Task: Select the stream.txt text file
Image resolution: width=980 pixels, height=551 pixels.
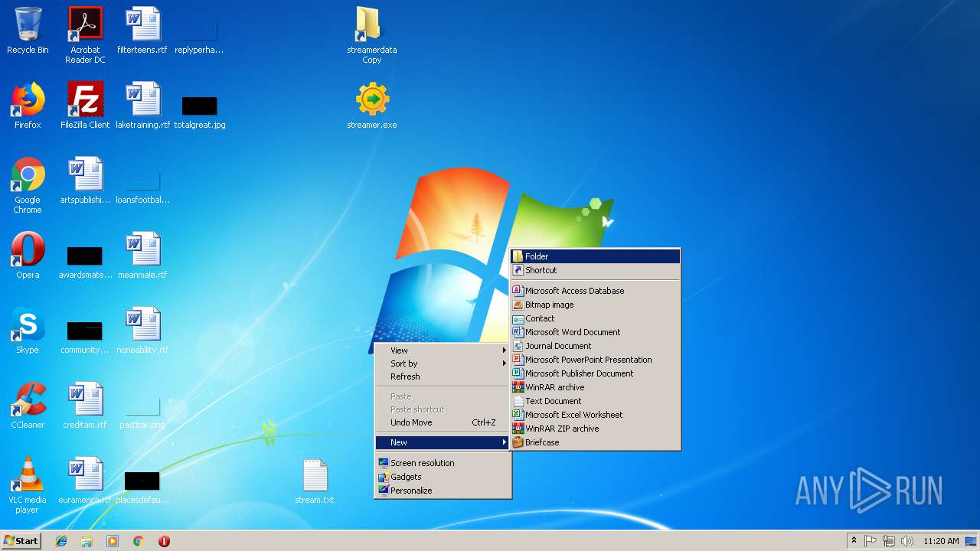Action: coord(315,481)
